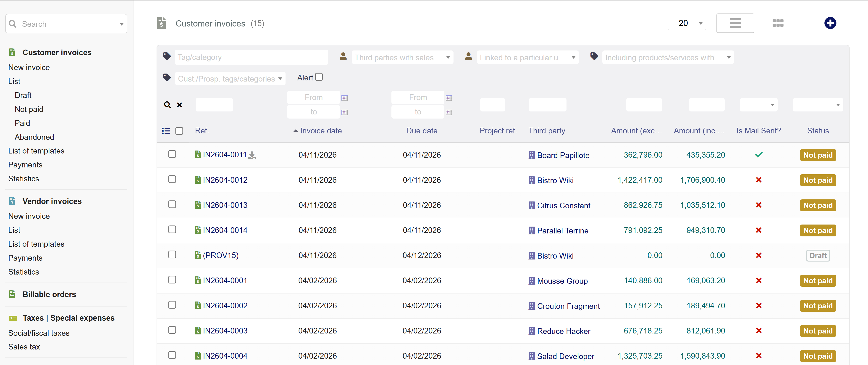Check the row checkbox for invoice IN2604-0012
The width and height of the screenshot is (868, 365).
click(x=172, y=179)
